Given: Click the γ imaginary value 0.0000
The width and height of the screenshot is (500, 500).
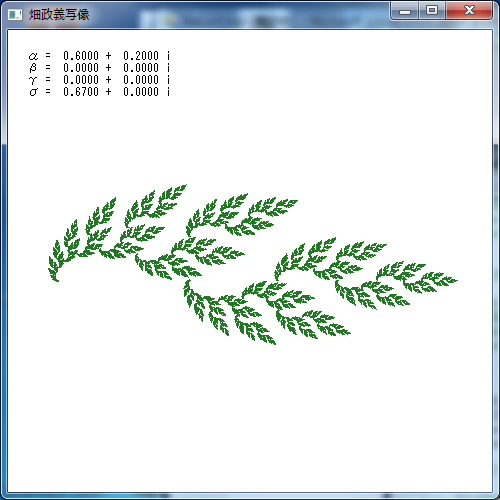Looking at the screenshot, I should click(x=141, y=80).
